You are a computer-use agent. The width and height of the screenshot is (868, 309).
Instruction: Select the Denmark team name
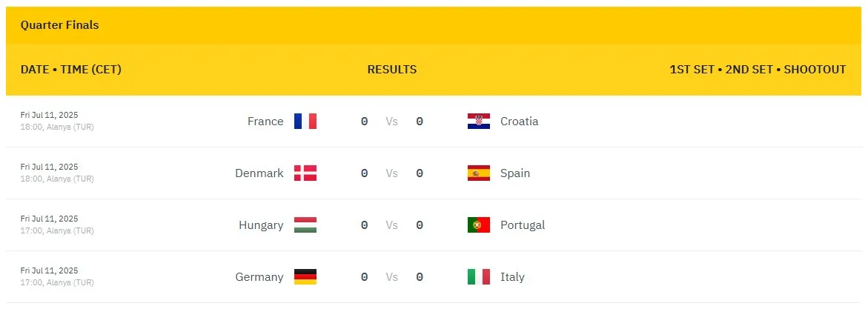[x=259, y=173]
